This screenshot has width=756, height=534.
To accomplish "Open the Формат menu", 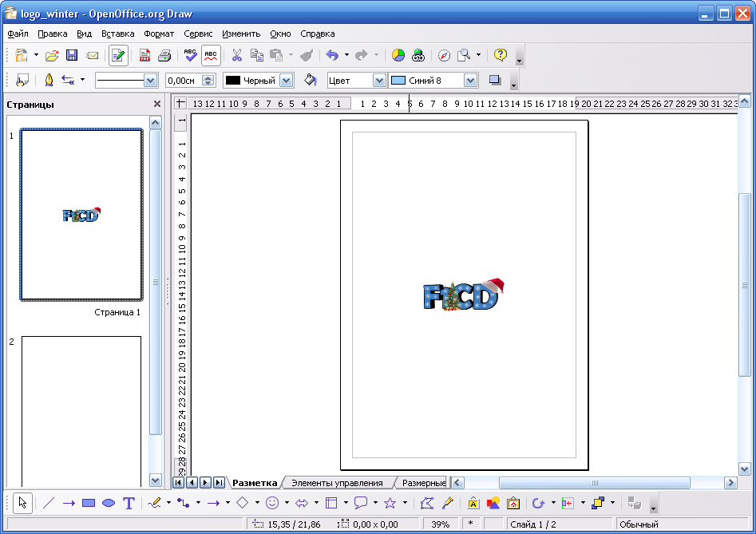I will [159, 34].
